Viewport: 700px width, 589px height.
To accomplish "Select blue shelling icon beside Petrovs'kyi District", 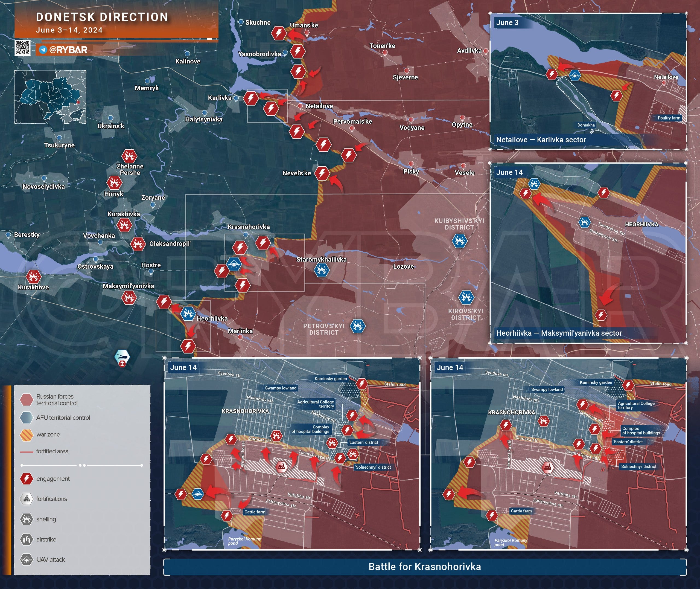I will point(358,326).
